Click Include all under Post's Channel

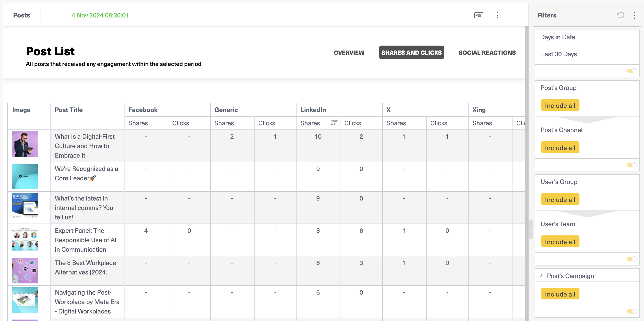(560, 148)
